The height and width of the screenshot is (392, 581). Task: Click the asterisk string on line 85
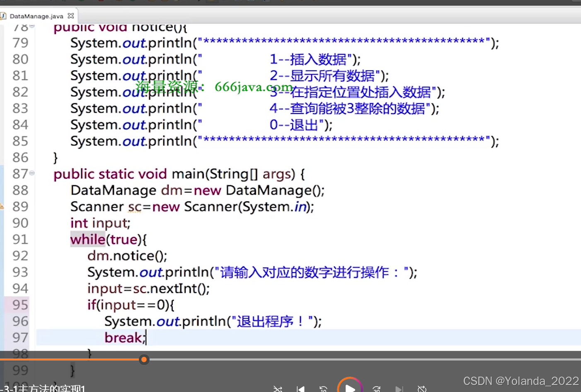(344, 140)
